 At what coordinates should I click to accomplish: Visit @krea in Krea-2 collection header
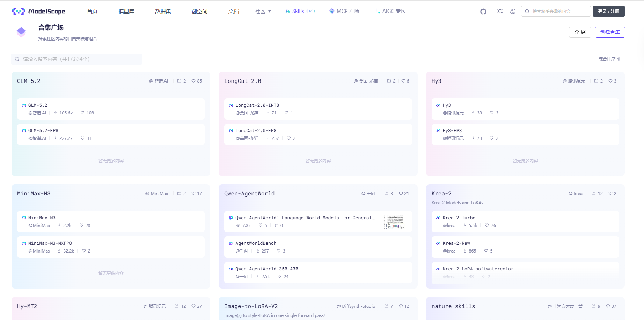(576, 194)
